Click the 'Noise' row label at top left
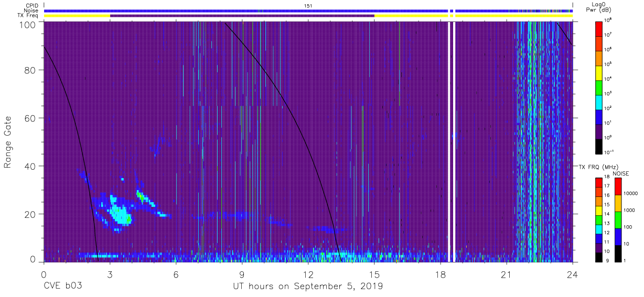 (x=31, y=10)
